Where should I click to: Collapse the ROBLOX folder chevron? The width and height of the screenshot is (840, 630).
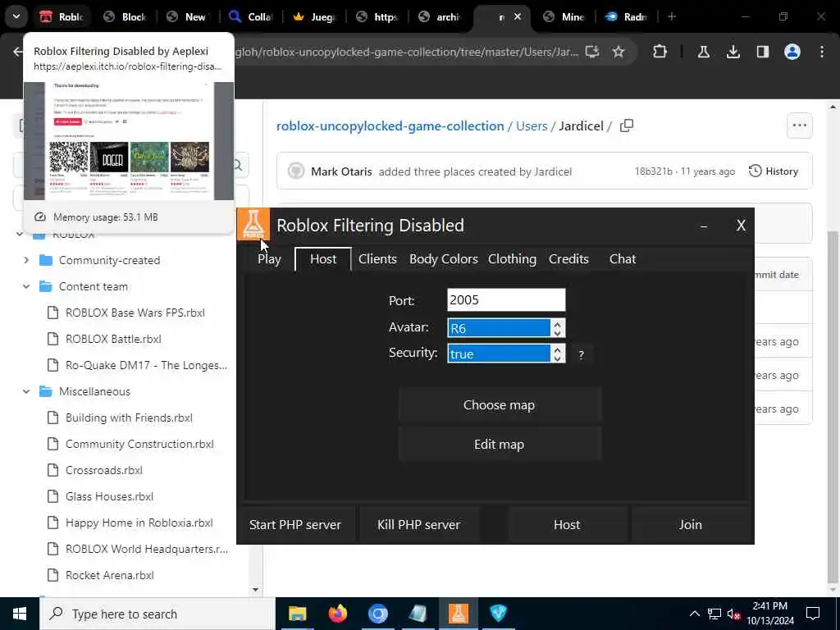pyautogui.click(x=20, y=234)
